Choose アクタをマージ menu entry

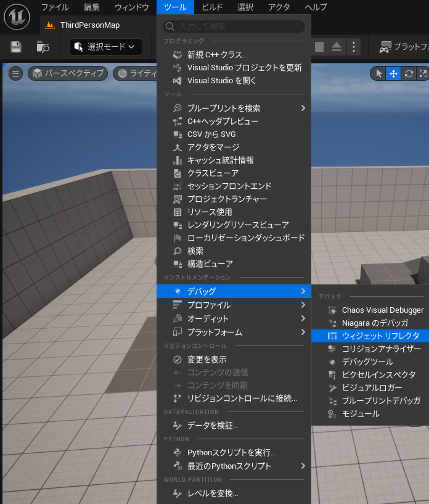point(234,147)
